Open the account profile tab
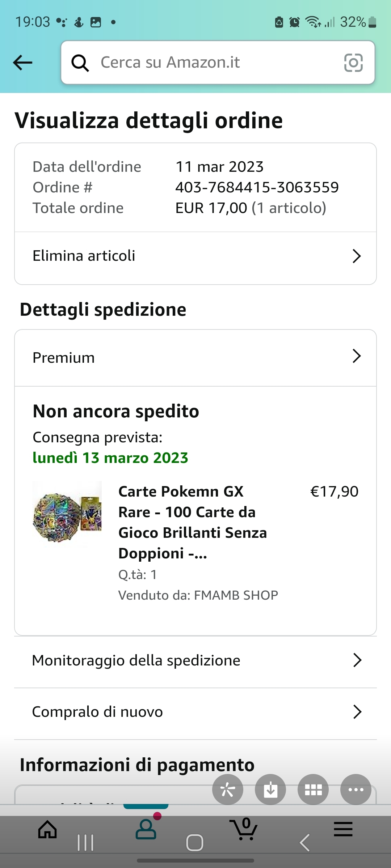 tap(146, 829)
